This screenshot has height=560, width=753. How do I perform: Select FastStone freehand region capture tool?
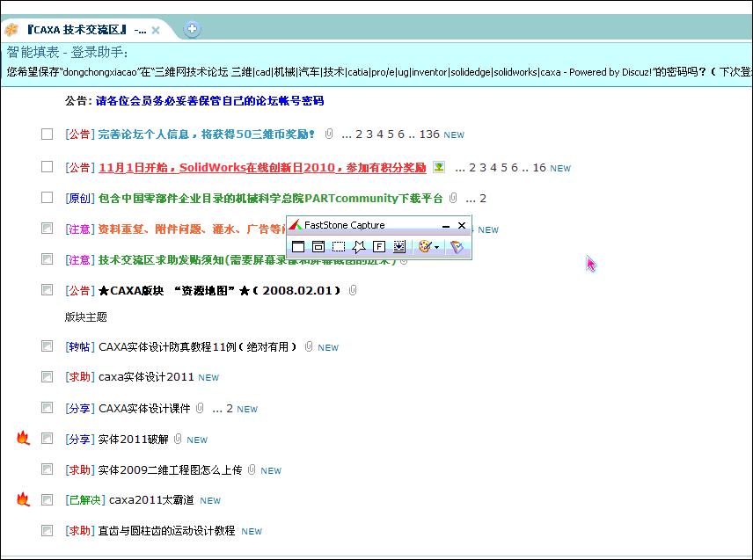pos(359,247)
